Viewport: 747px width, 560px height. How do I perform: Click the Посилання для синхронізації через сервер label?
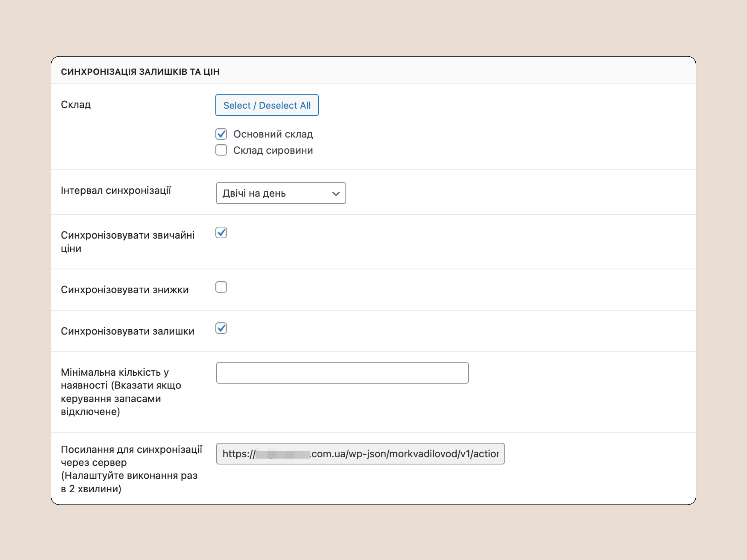click(131, 468)
